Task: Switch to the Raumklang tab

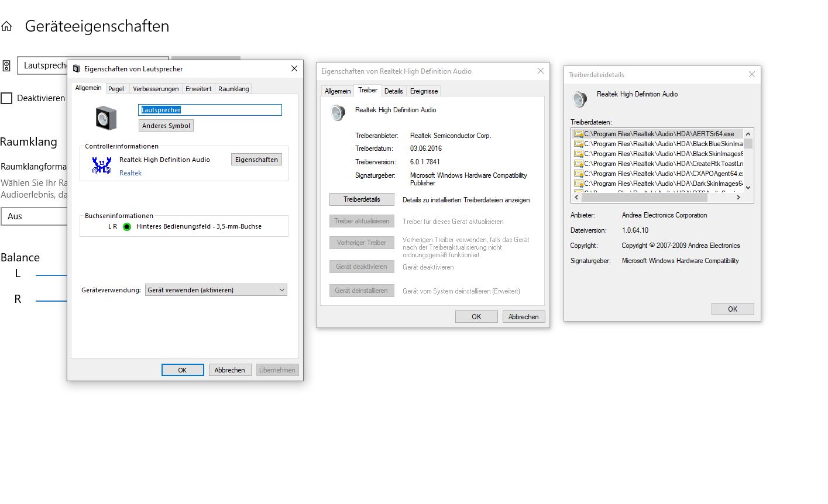Action: click(233, 89)
